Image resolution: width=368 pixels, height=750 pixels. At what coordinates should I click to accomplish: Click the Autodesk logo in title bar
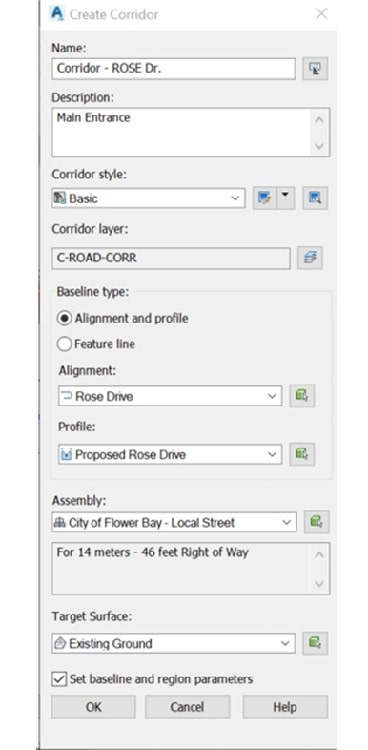click(x=56, y=14)
